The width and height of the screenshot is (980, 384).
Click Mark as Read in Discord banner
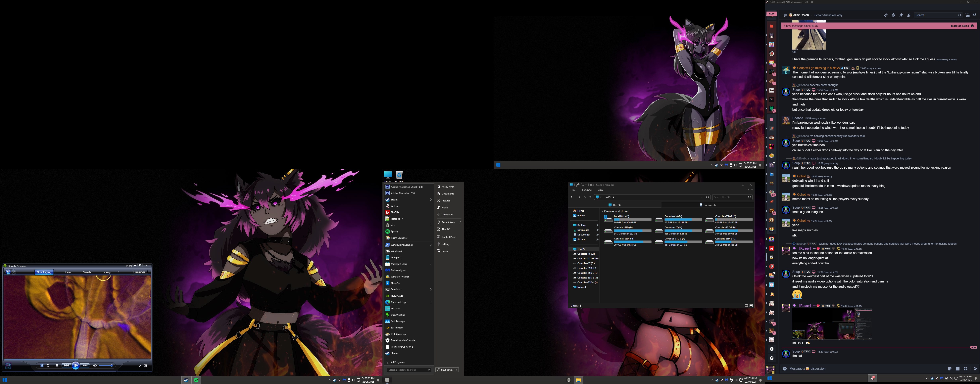tap(962, 26)
